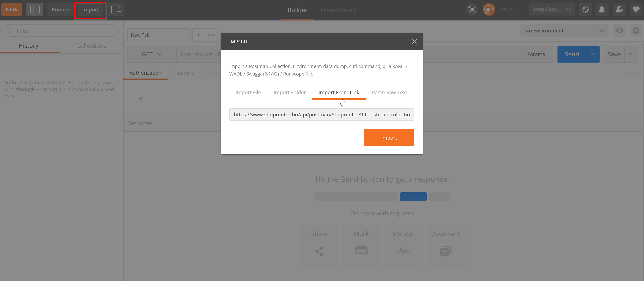The height and width of the screenshot is (281, 644).
Task: Close the Import dialog
Action: click(x=414, y=42)
